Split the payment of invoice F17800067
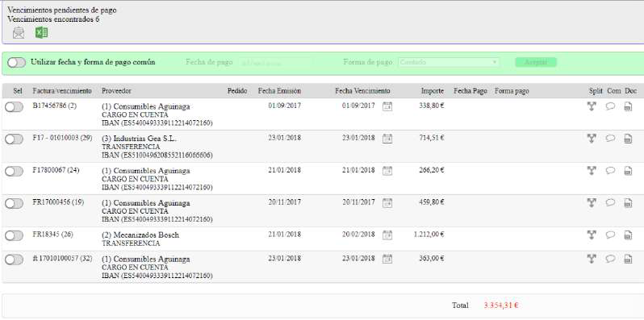Viewport: 644px width, 320px height. point(592,170)
